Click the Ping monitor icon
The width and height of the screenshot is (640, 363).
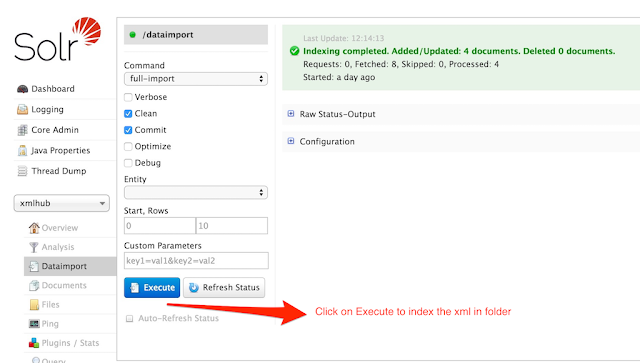click(34, 324)
